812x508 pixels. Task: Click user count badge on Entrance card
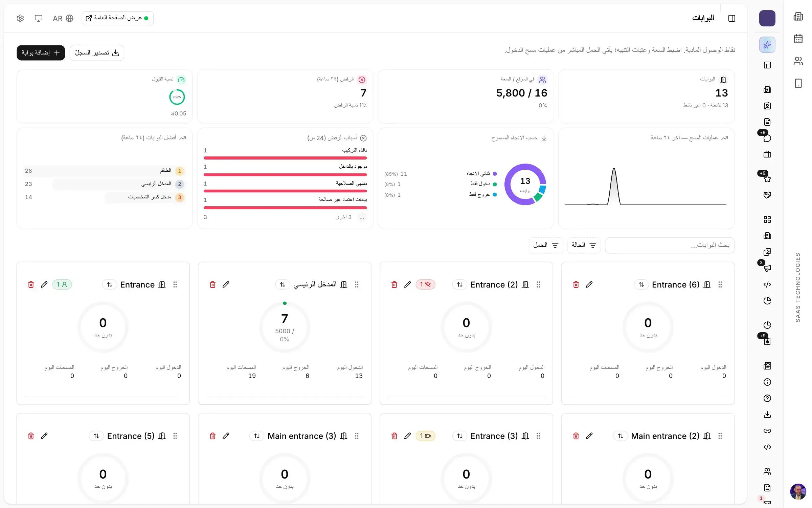pos(62,284)
